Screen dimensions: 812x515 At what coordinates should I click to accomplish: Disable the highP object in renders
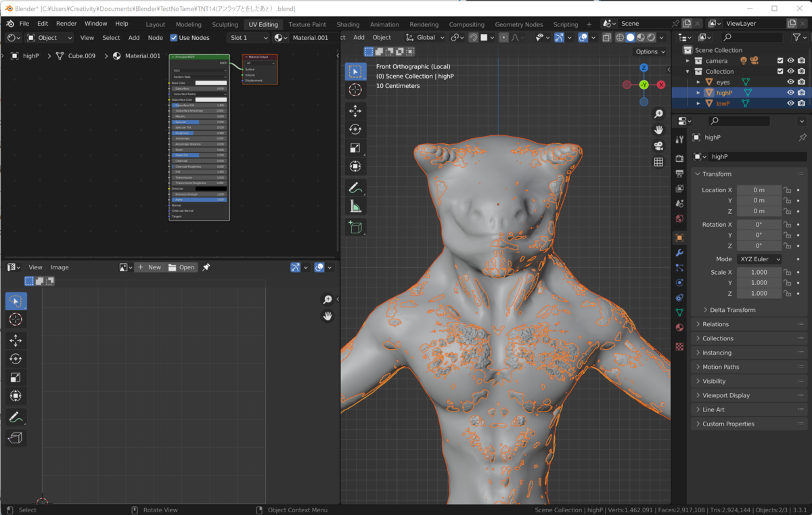click(x=801, y=93)
